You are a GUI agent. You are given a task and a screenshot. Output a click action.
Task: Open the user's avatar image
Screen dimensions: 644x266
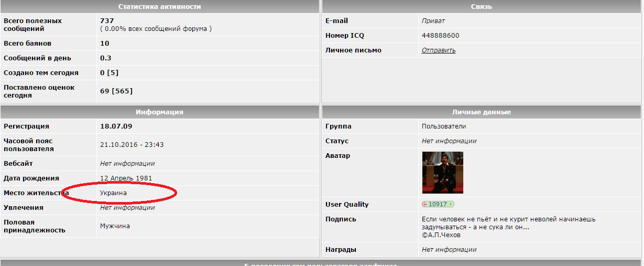[x=442, y=173]
